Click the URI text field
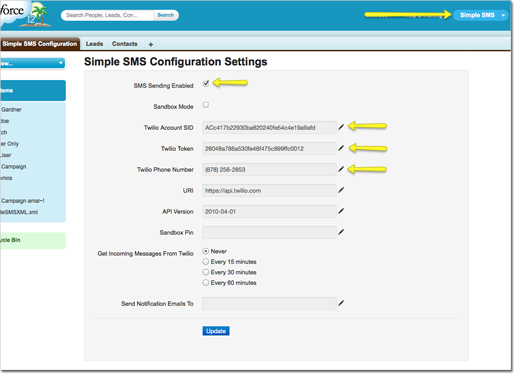 click(x=269, y=190)
